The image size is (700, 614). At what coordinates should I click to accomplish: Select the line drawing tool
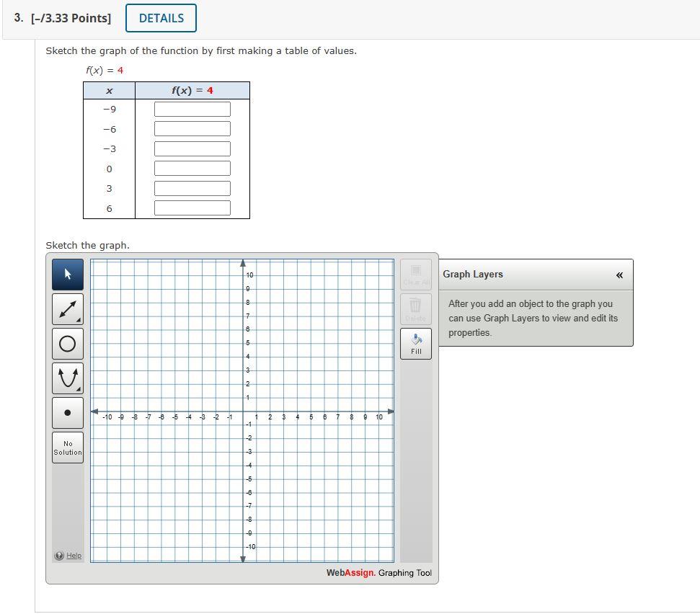pos(67,308)
